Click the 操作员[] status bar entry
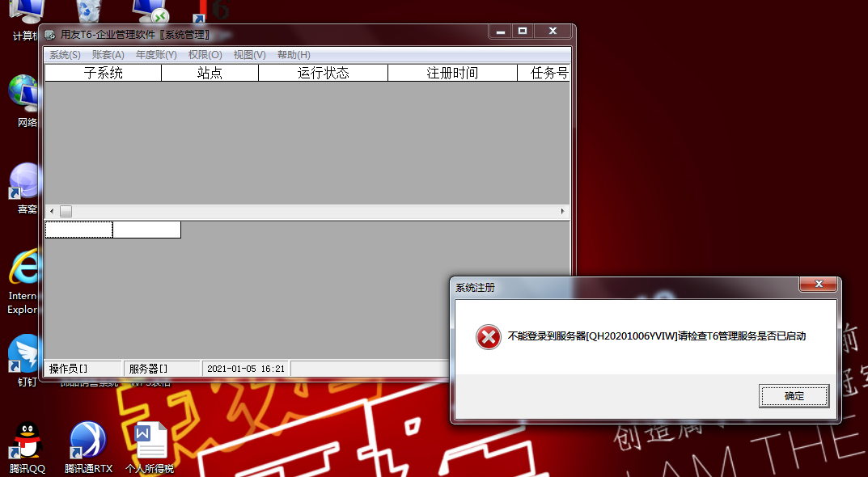This screenshot has width=868, height=477. pos(83,369)
